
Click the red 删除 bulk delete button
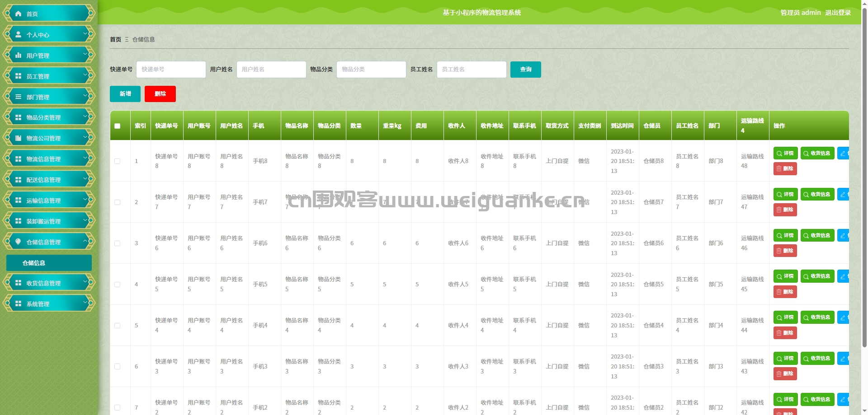point(160,94)
